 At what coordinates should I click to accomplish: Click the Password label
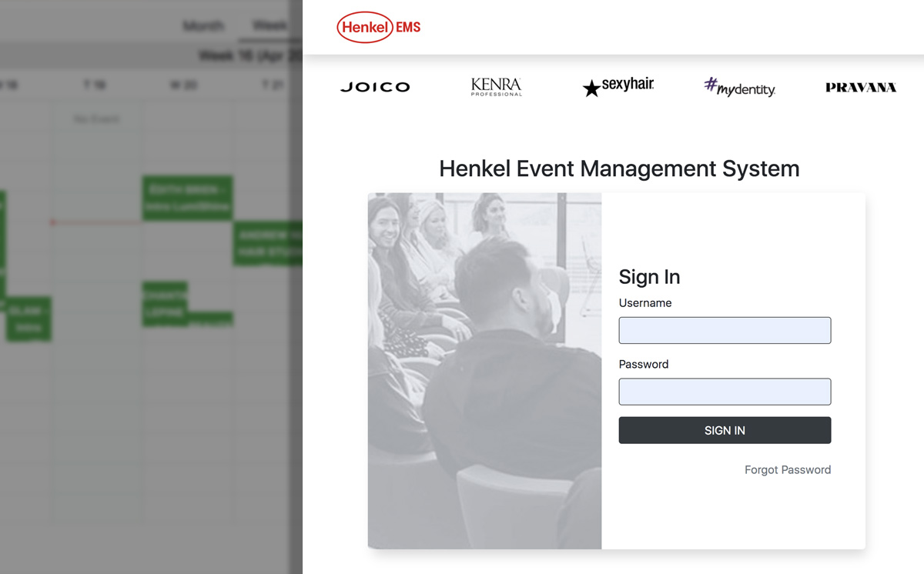[644, 364]
